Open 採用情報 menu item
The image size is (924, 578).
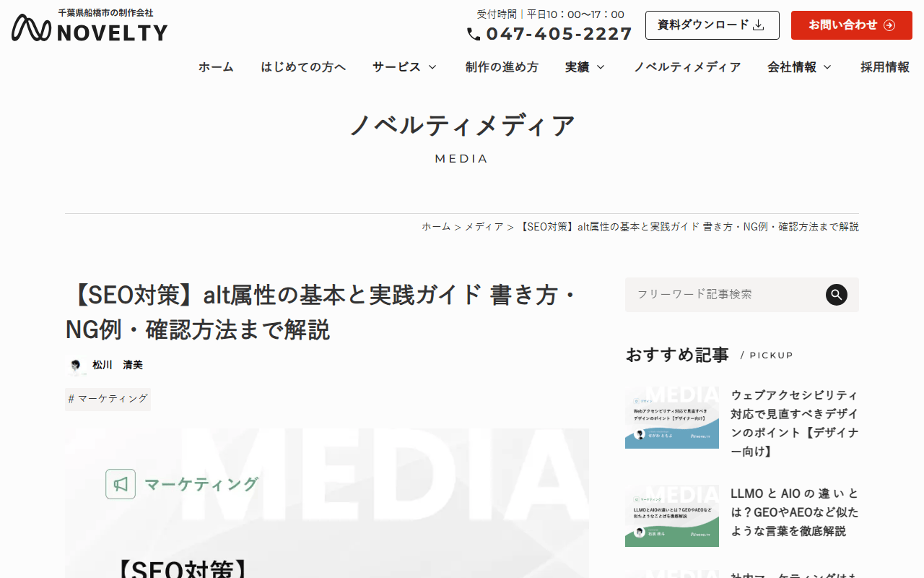pyautogui.click(x=885, y=67)
